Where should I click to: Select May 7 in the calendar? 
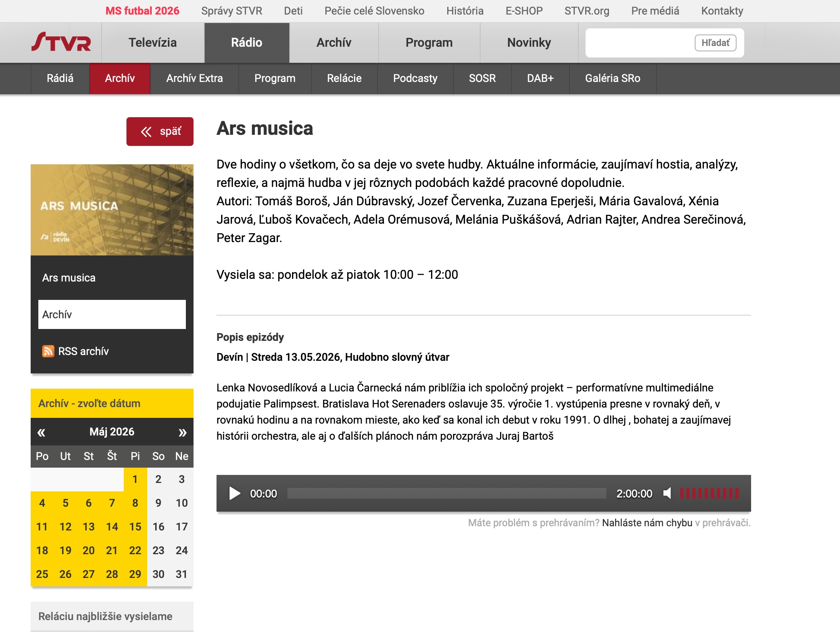click(112, 503)
